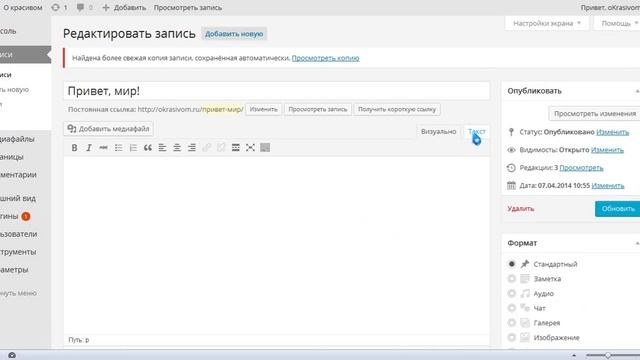Select the Заметка post format

click(511, 279)
